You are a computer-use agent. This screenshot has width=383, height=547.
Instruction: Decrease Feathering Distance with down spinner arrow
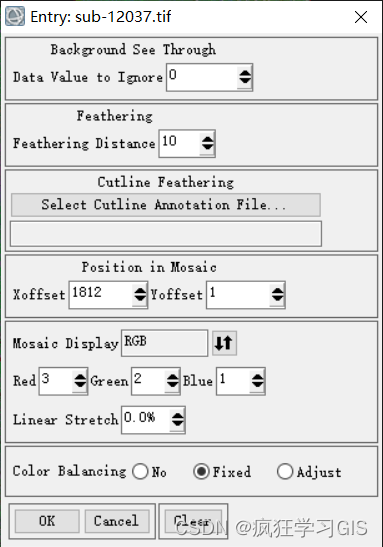coord(208,148)
